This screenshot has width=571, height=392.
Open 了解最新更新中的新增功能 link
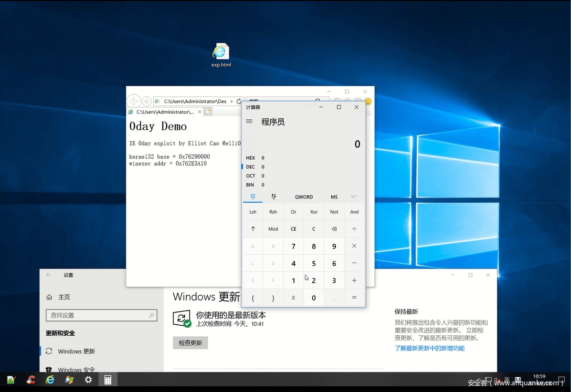point(429,348)
